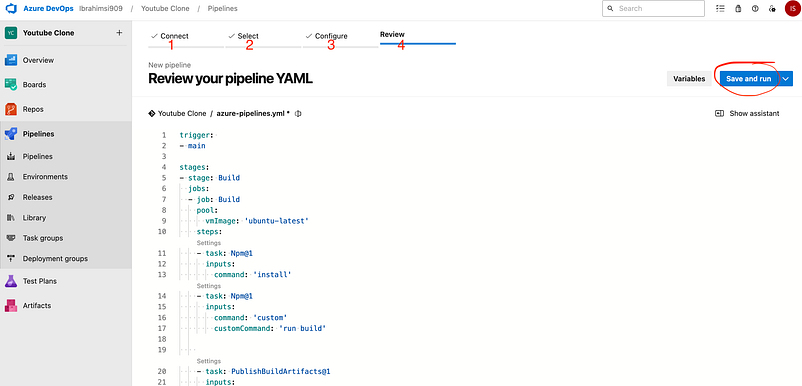Open the help question mark icon
This screenshot has height=386, width=802.
tap(755, 9)
